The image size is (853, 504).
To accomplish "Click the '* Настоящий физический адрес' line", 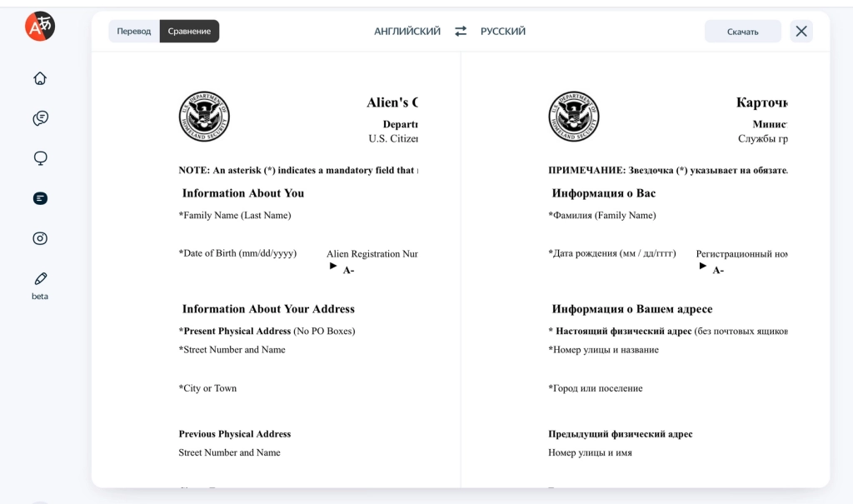I will point(668,331).
